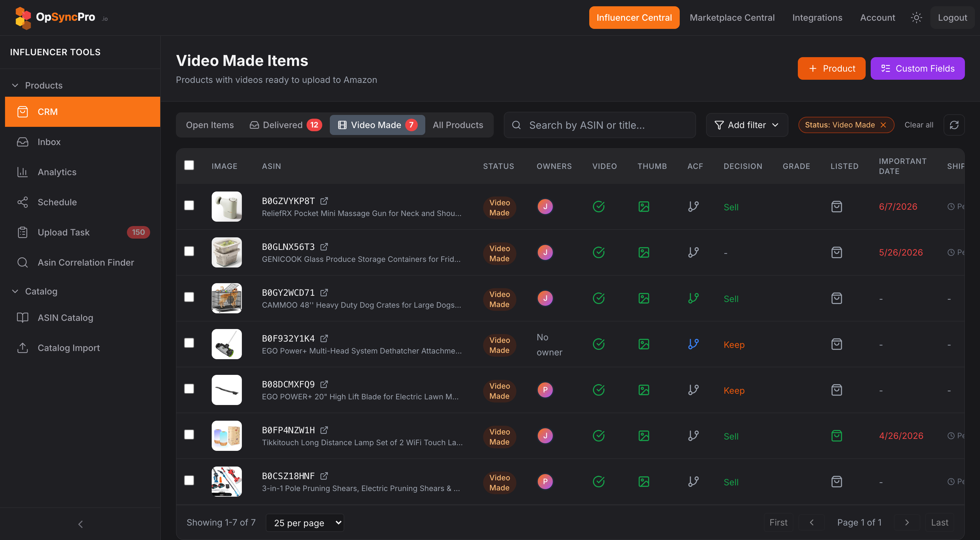Open the 25 per page selector
Image resolution: width=980 pixels, height=540 pixels.
pos(305,522)
